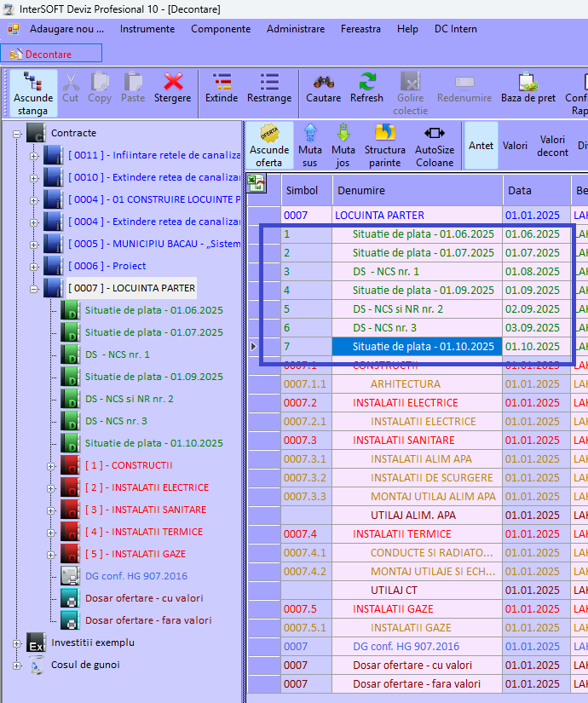Select the ARHITECTURA row in grid
The width and height of the screenshot is (588, 703).
coord(405,383)
